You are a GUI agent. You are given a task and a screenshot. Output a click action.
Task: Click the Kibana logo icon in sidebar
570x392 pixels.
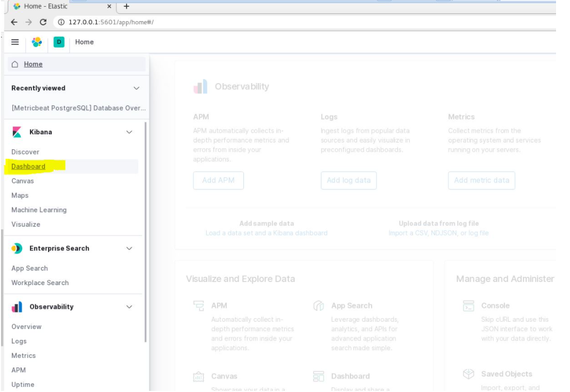tap(17, 132)
